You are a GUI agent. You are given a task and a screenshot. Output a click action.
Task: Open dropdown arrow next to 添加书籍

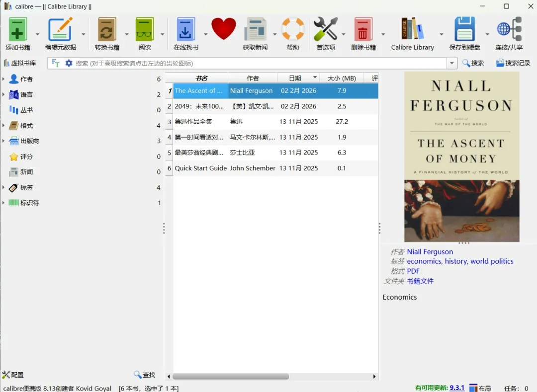coord(37,34)
